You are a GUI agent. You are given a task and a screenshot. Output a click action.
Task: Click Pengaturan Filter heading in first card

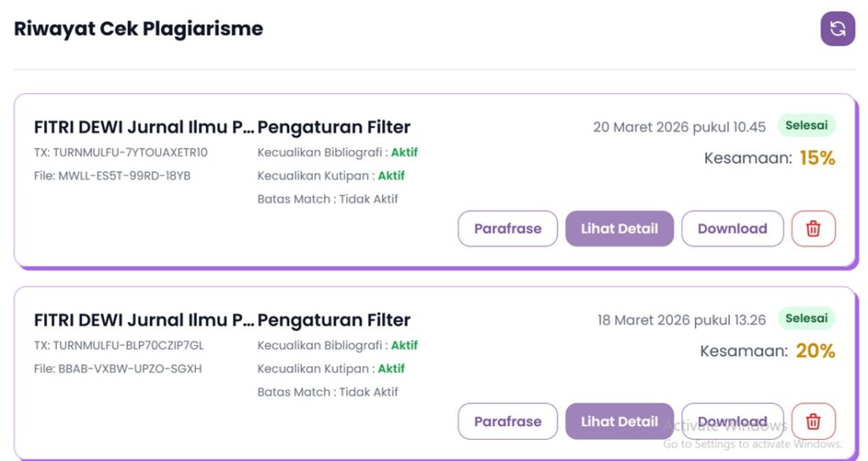point(334,128)
